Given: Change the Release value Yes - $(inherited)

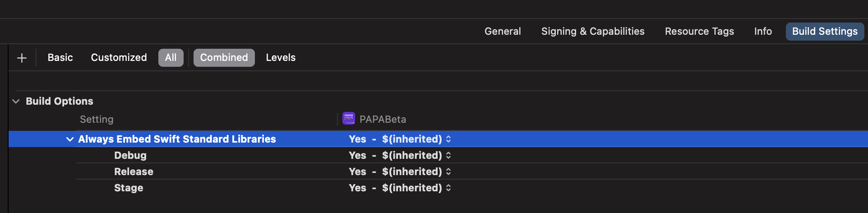Looking at the screenshot, I should pyautogui.click(x=395, y=171).
